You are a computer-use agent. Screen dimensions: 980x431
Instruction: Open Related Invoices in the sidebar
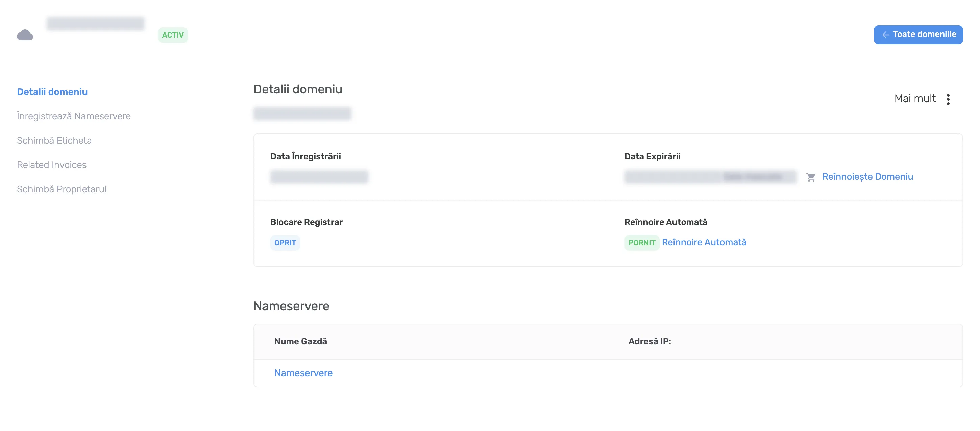point(52,165)
